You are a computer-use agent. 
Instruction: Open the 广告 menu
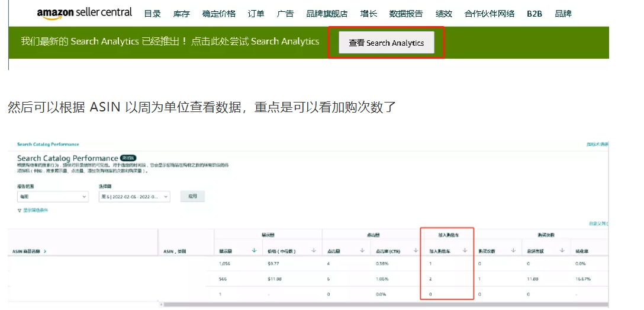[285, 14]
